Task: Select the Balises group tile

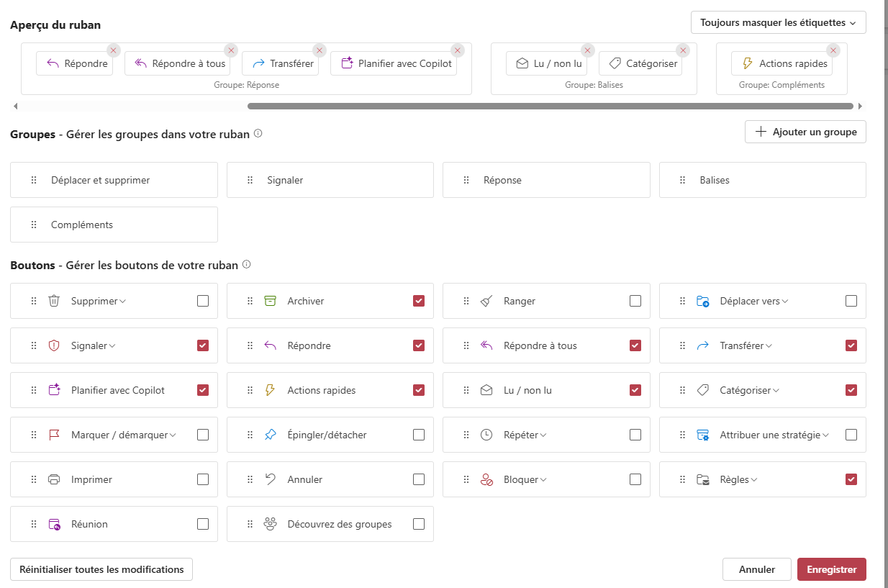Action: tap(763, 180)
